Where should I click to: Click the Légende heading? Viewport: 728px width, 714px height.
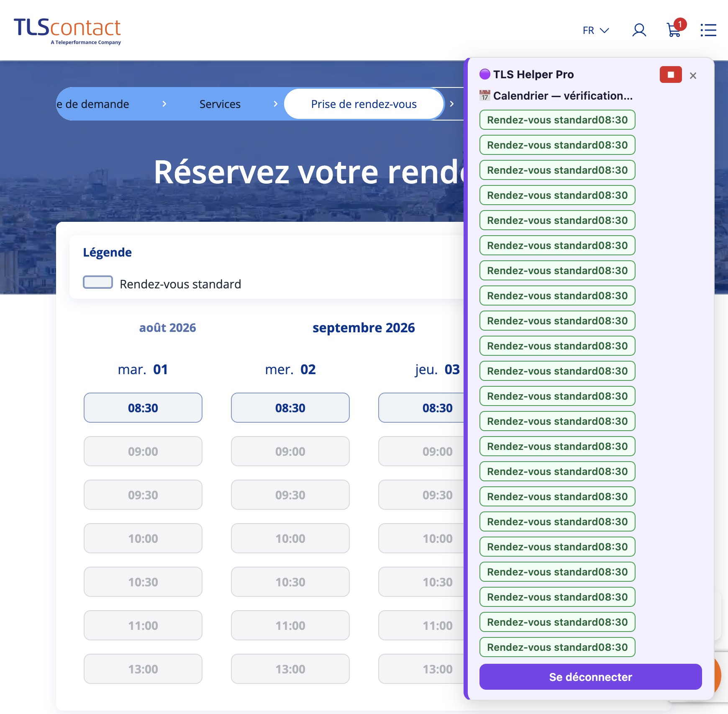[107, 252]
